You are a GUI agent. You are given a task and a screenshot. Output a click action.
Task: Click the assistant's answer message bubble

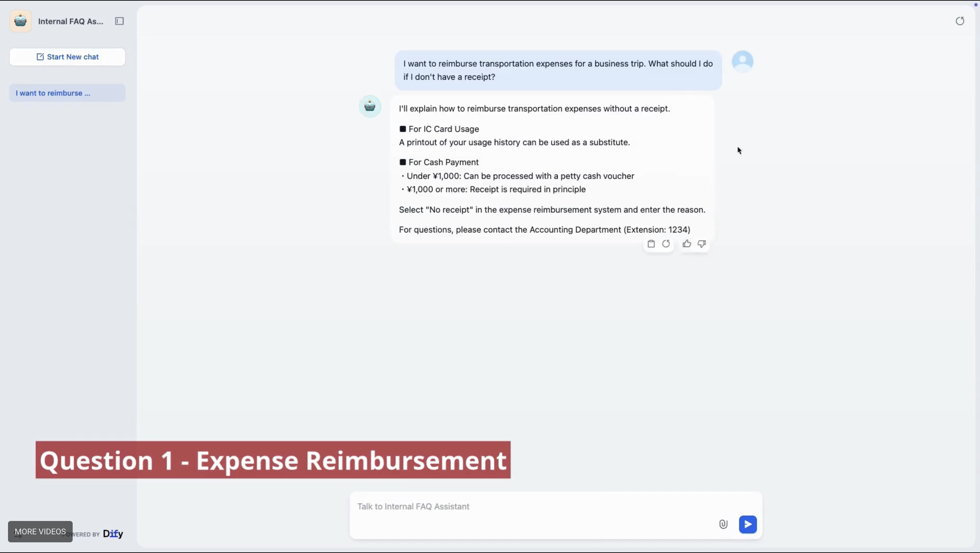click(x=552, y=167)
